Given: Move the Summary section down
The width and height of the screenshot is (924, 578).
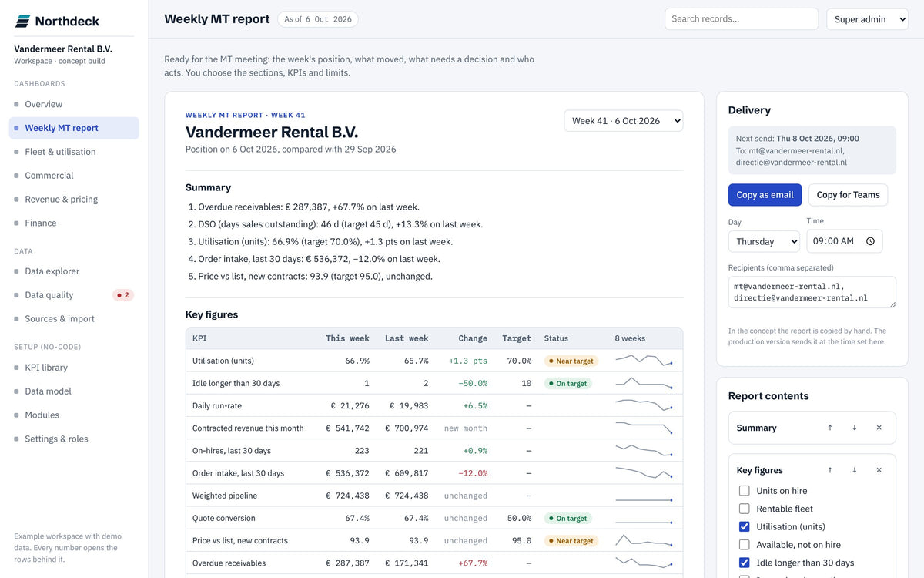Looking at the screenshot, I should tap(855, 428).
